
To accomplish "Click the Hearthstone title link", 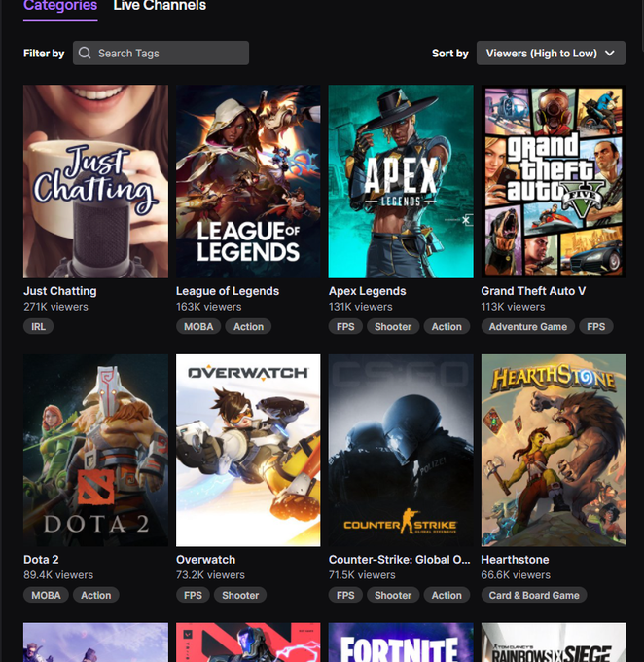I will [x=515, y=560].
